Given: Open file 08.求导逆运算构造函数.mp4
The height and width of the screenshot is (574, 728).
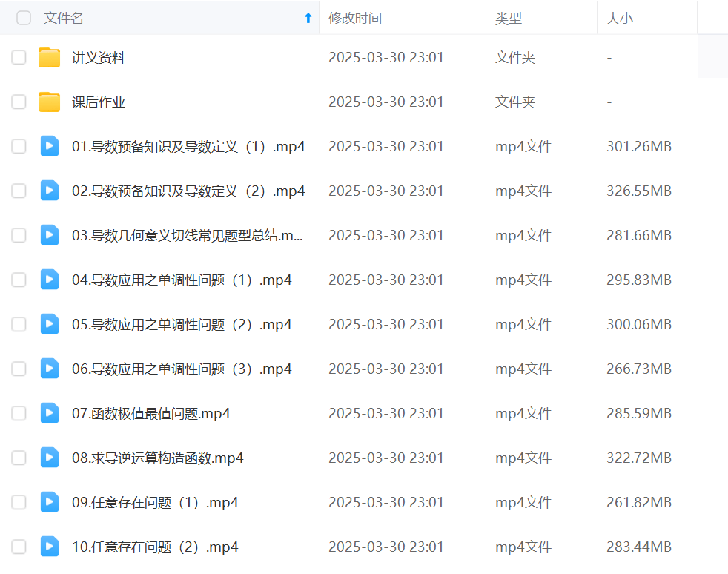Looking at the screenshot, I should (157, 458).
